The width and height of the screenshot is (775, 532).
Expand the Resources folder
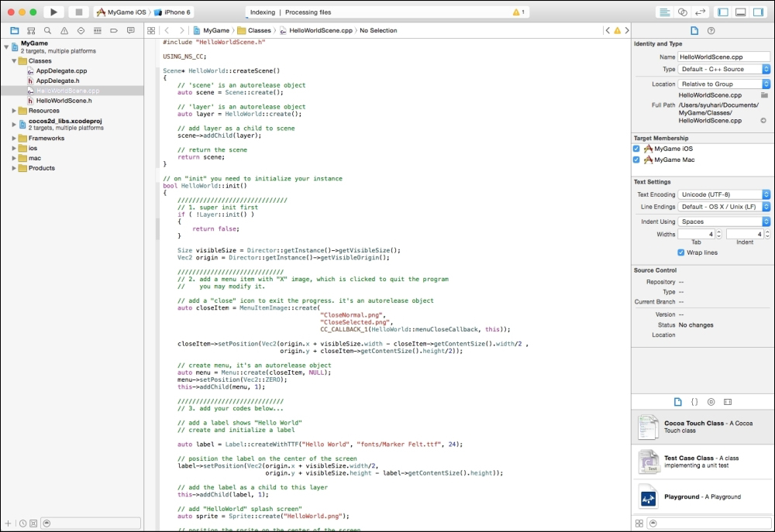coord(14,111)
